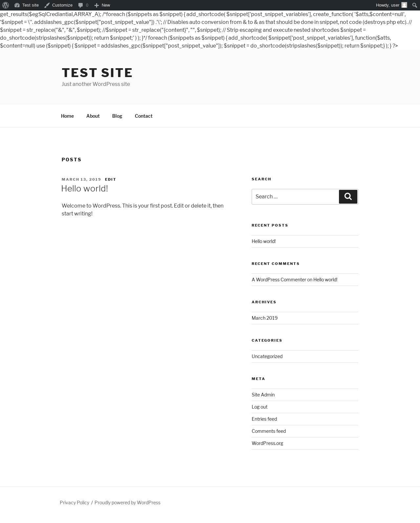Open the Contact menu item

[x=143, y=116]
